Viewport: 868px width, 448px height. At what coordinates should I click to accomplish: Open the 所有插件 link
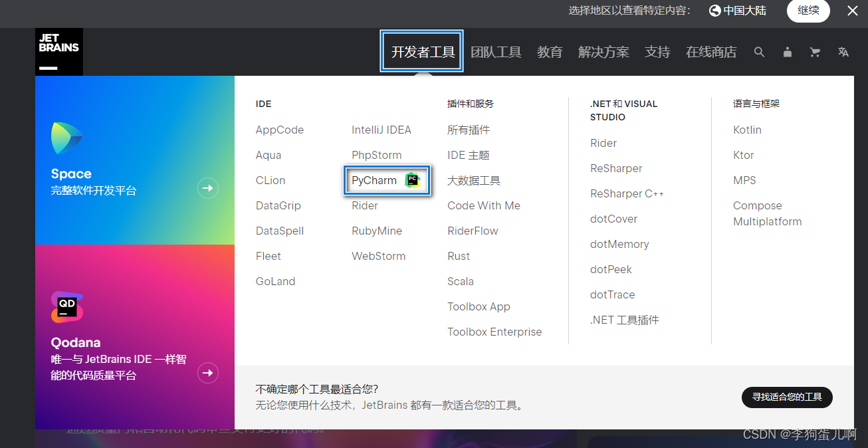(469, 130)
